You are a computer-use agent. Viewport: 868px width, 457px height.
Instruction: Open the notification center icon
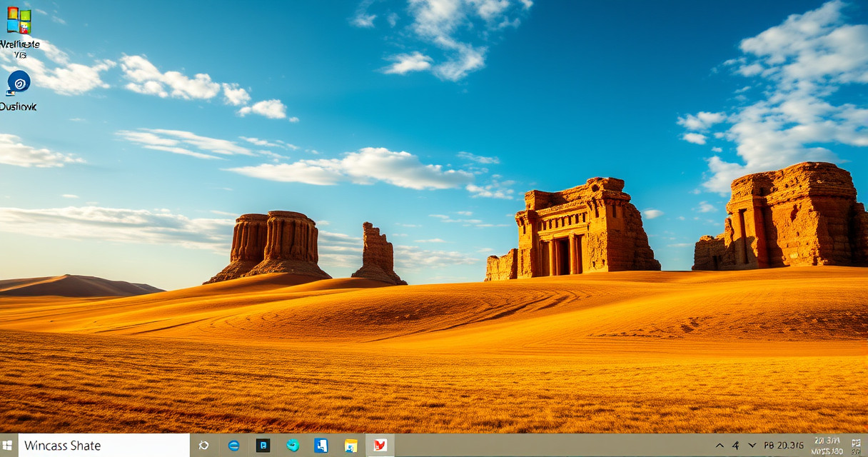coord(857,446)
